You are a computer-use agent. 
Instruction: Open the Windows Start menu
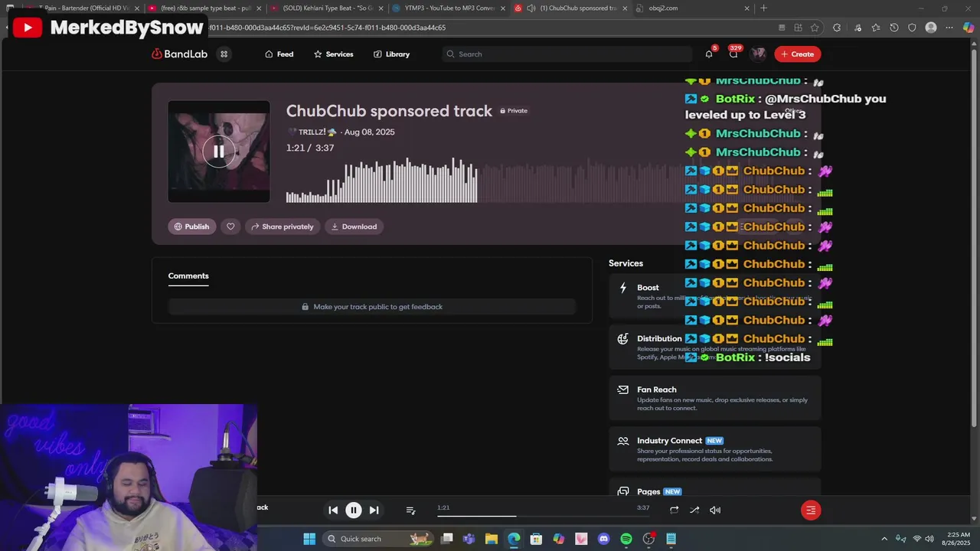(309, 539)
